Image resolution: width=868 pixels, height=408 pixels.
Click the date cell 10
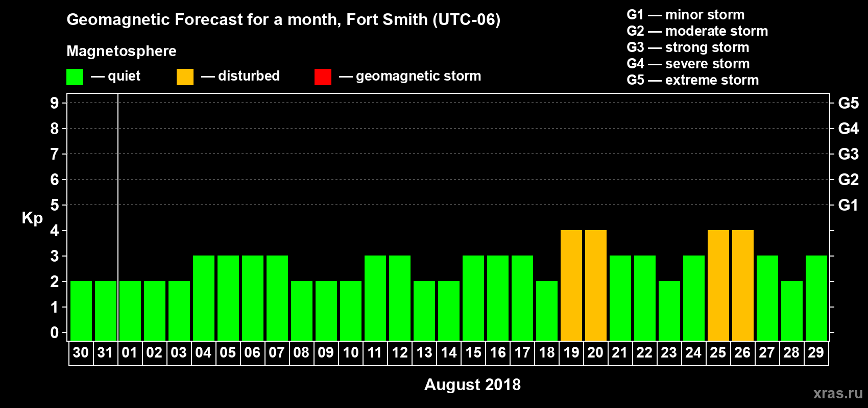[x=350, y=353]
